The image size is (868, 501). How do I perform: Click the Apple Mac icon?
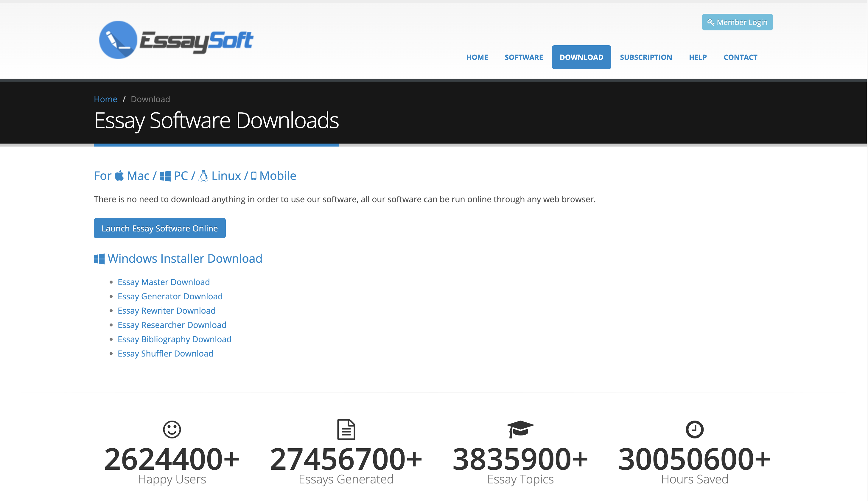click(x=119, y=176)
